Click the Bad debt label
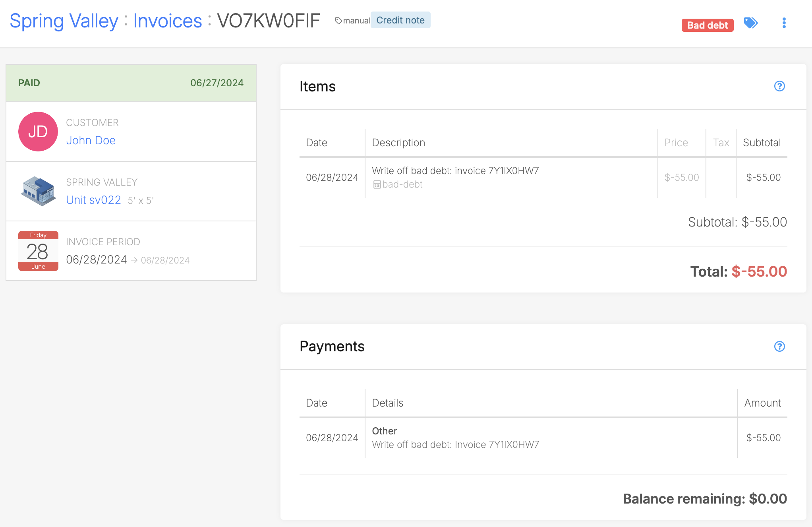812x527 pixels. click(708, 25)
